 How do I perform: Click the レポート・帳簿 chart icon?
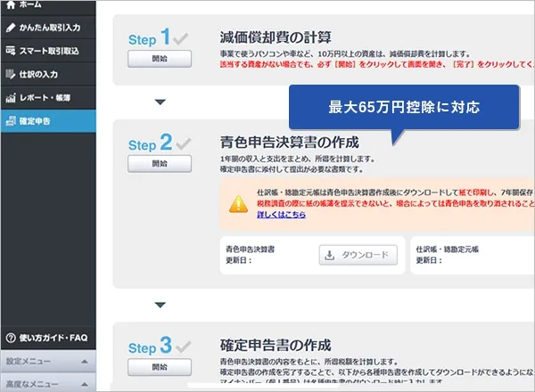pyautogui.click(x=11, y=98)
